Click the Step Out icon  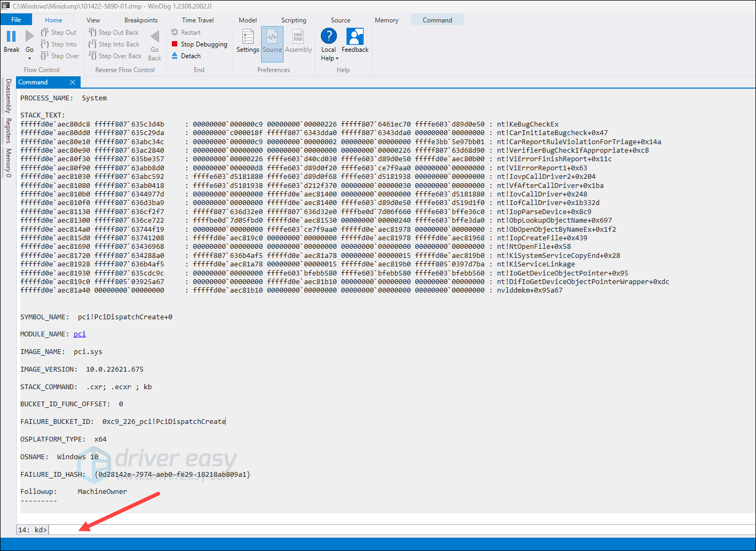coord(58,32)
